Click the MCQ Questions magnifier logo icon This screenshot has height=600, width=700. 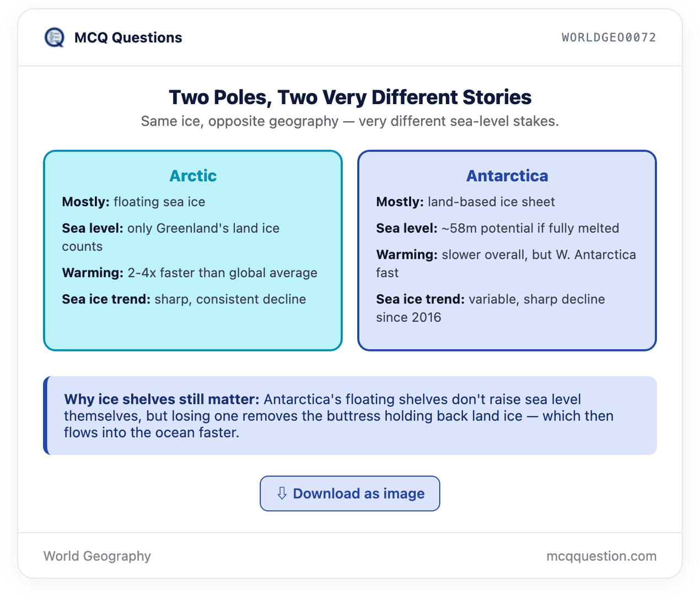[x=54, y=37]
